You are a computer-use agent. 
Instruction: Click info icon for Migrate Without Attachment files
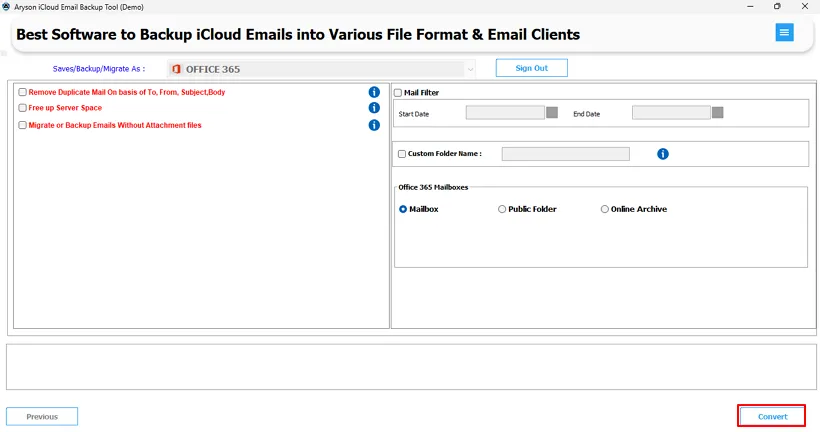(374, 125)
